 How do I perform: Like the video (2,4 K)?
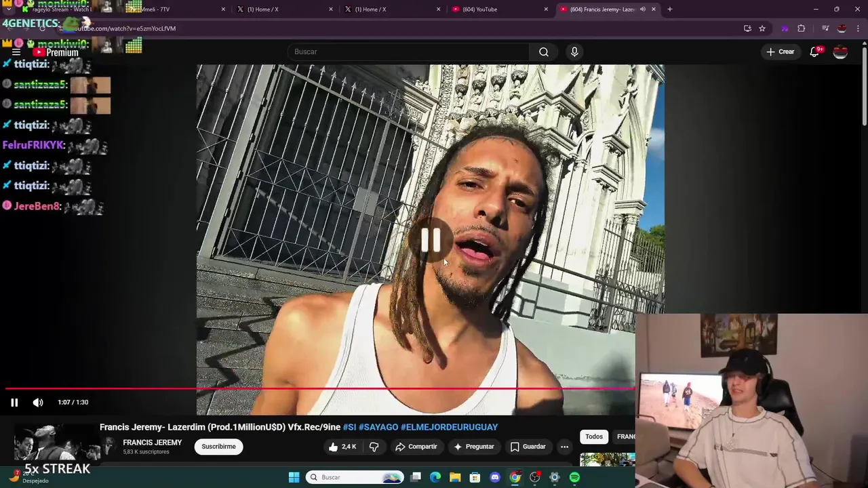click(343, 447)
